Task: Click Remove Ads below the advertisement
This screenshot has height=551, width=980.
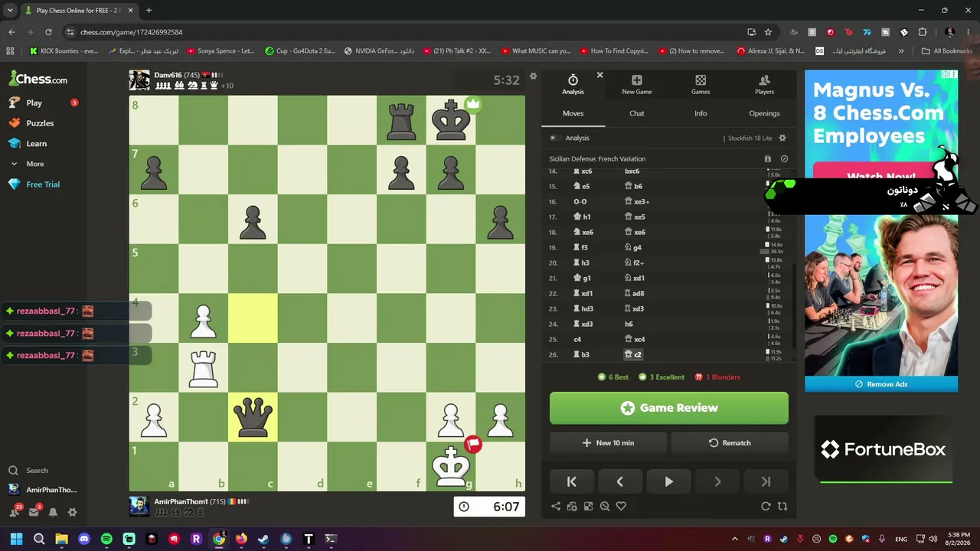Action: click(x=881, y=384)
